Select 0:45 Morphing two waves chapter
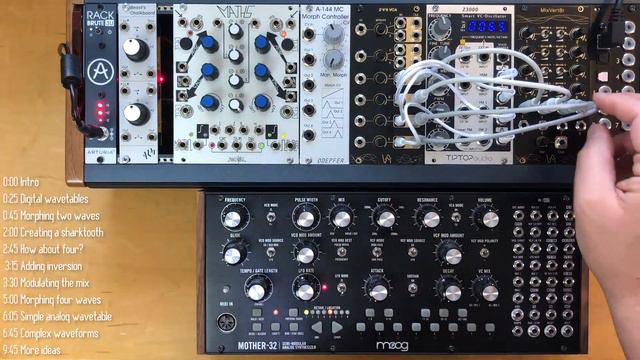 tap(51, 216)
